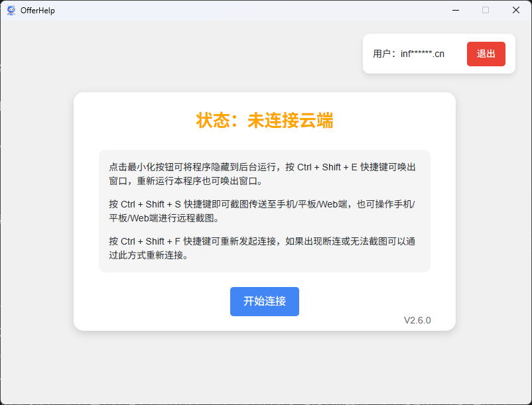Click the line 过此方式重新连接

[148, 255]
